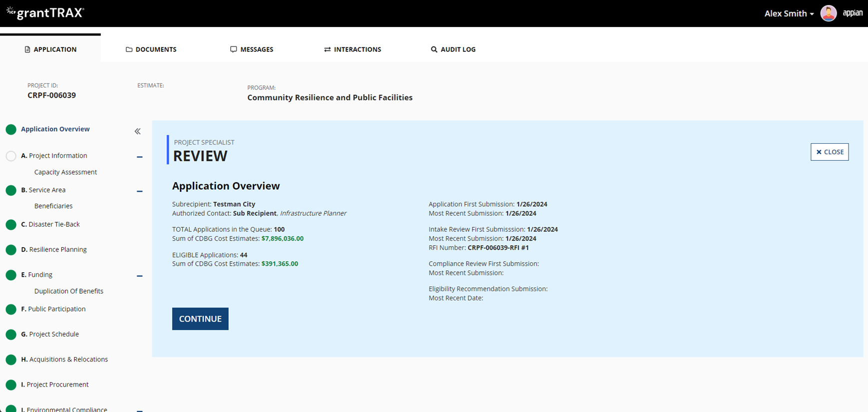Click Service Area green status circle

click(11, 190)
